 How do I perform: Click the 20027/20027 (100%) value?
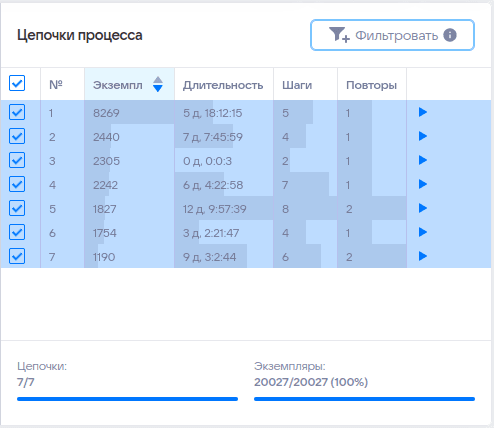coord(311,382)
